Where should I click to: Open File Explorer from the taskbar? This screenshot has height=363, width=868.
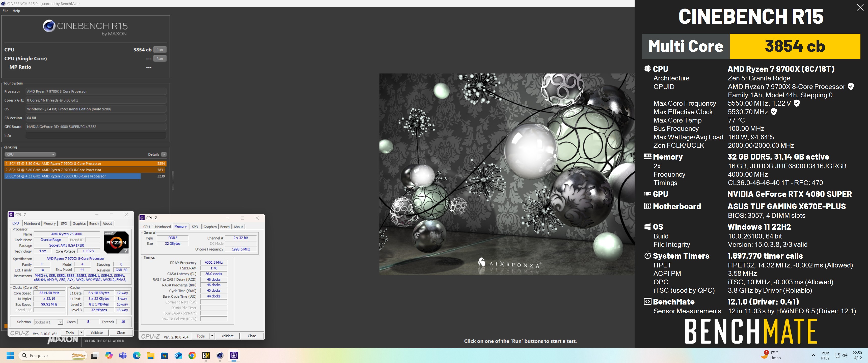tap(150, 356)
